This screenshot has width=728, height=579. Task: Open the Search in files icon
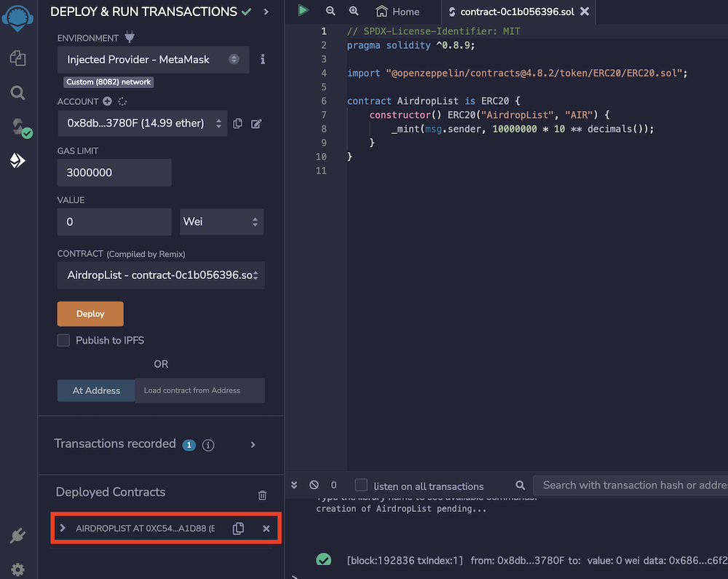18,92
